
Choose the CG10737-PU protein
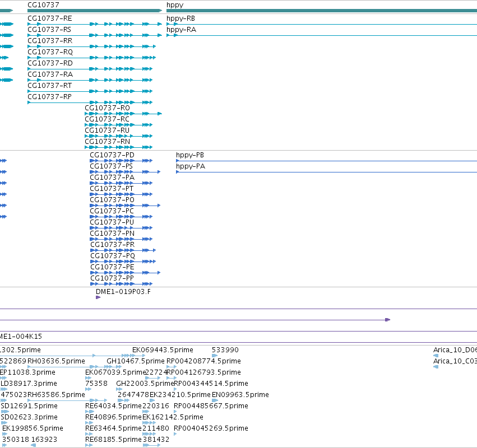(x=112, y=222)
